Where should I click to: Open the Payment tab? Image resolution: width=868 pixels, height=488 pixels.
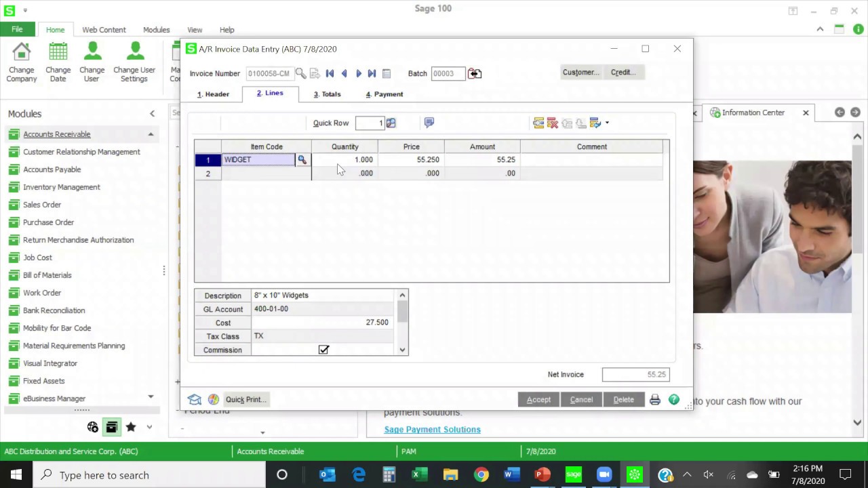384,94
